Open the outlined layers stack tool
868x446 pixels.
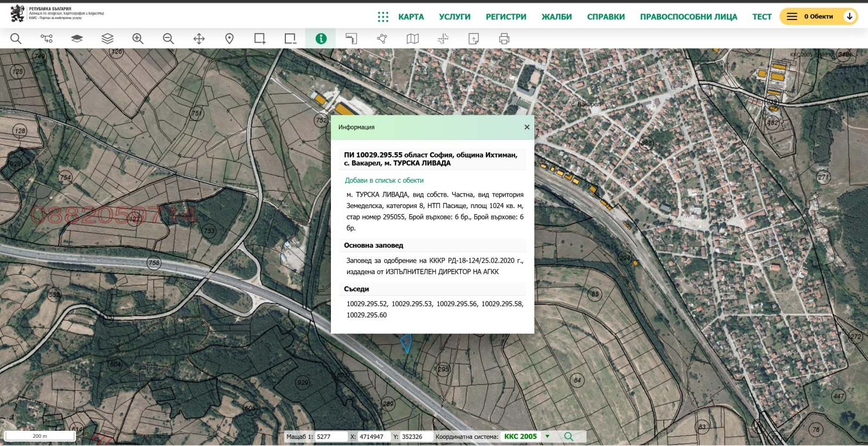point(107,38)
